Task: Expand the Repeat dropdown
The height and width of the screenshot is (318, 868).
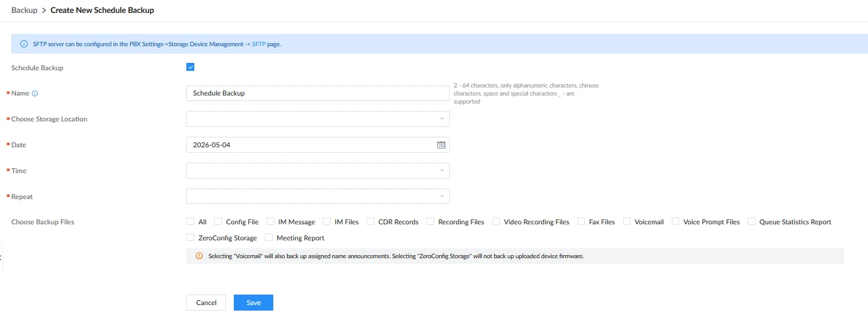Action: pos(318,197)
